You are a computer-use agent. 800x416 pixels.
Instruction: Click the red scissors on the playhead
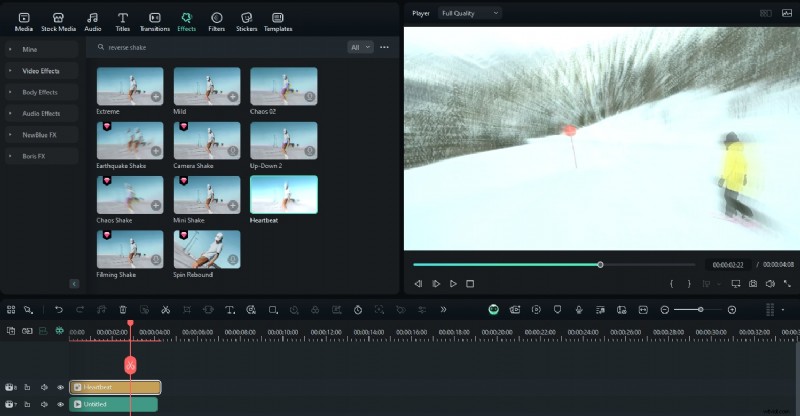(130, 365)
